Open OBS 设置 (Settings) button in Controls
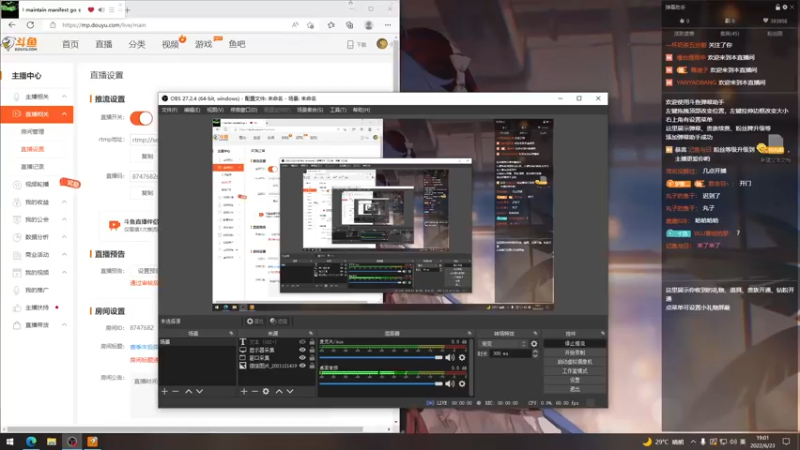The image size is (800, 450). tap(574, 381)
